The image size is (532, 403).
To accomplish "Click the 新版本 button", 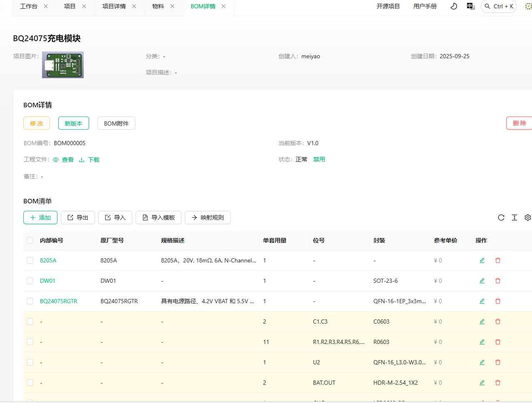I will tap(73, 124).
